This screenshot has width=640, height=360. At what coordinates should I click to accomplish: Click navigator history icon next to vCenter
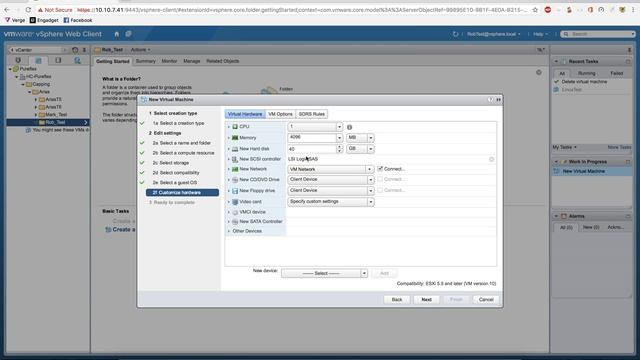point(75,50)
